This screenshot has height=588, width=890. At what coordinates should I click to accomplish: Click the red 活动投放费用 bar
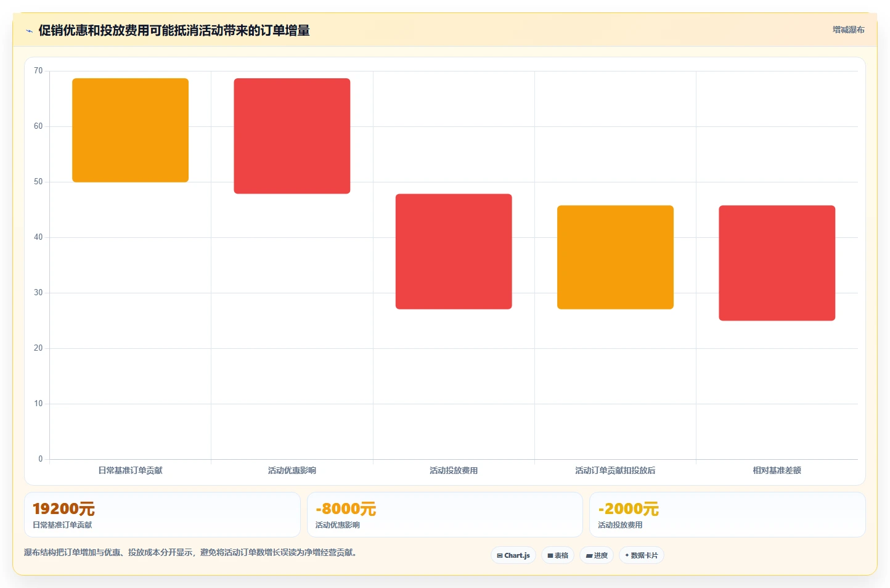pyautogui.click(x=454, y=251)
